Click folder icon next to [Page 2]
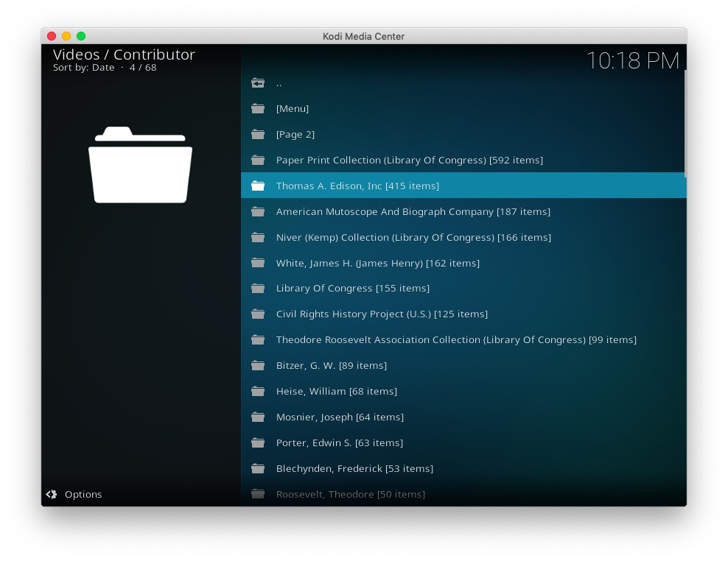This screenshot has height=561, width=728. [257, 135]
